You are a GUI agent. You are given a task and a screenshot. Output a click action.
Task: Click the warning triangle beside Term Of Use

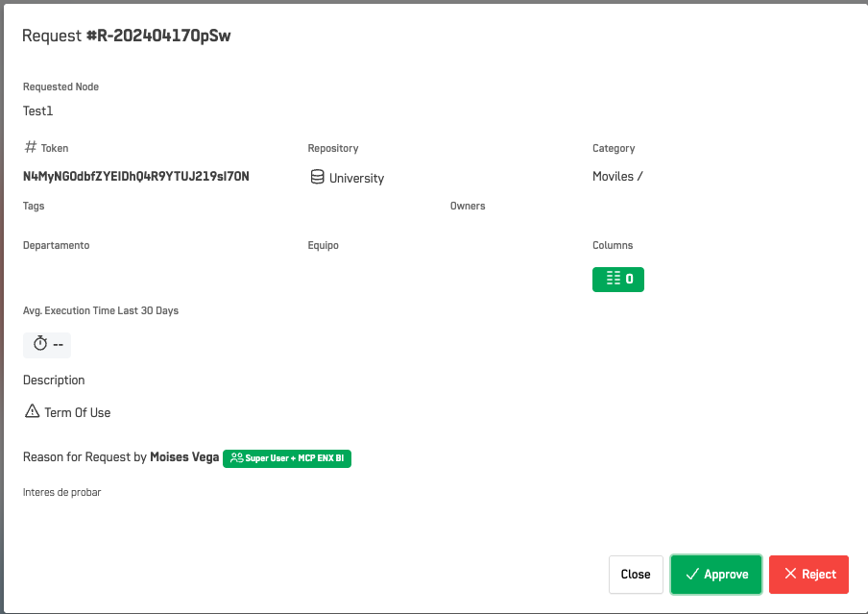[32, 411]
